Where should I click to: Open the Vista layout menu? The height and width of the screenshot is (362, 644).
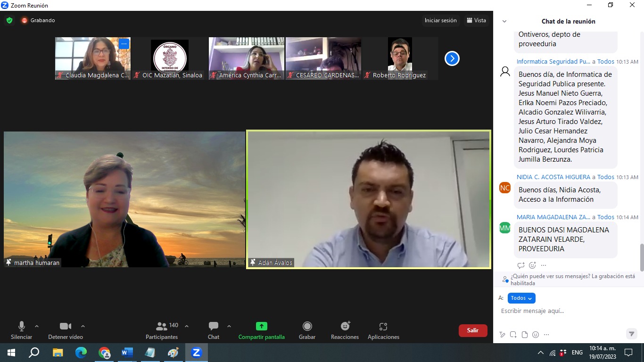coord(476,20)
